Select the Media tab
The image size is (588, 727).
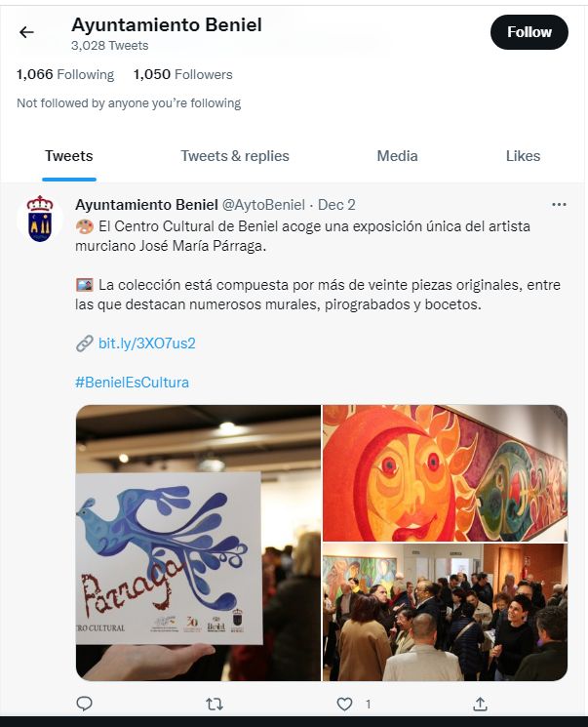[x=397, y=156]
